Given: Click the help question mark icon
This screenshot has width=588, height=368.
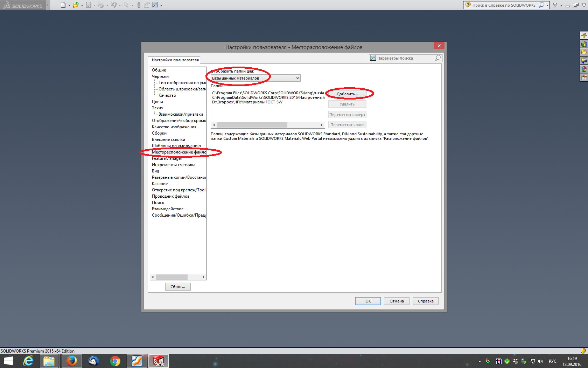Looking at the screenshot, I should (555, 5).
